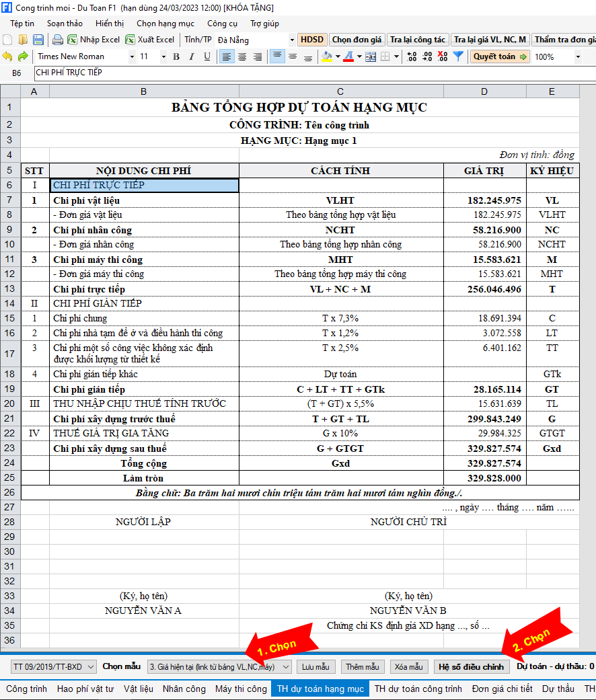Click the blue filter funnel icon
This screenshot has height=700, width=596.
pos(458,56)
